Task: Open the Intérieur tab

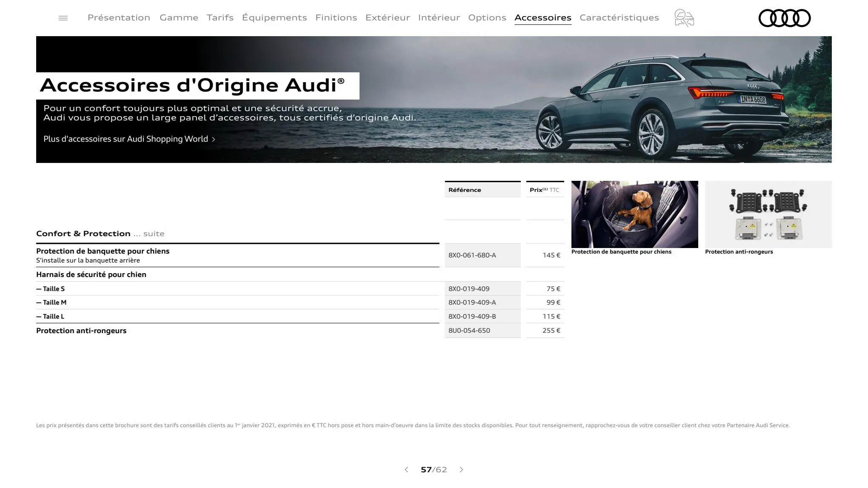Action: pyautogui.click(x=439, y=17)
